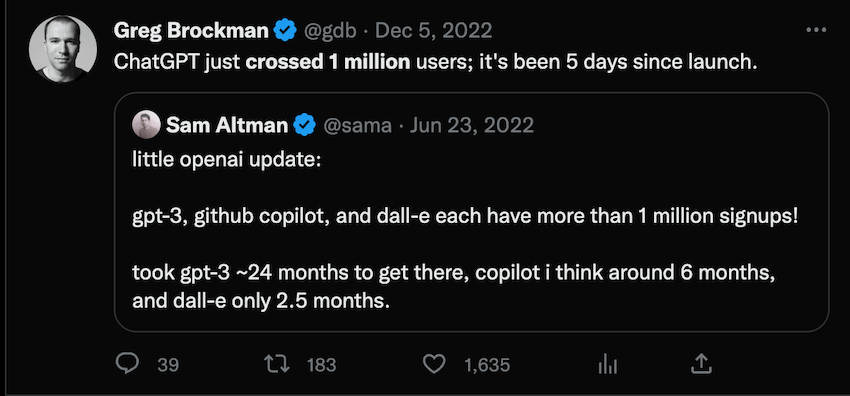Visit the @sama handle
This screenshot has height=396, width=850.
358,126
